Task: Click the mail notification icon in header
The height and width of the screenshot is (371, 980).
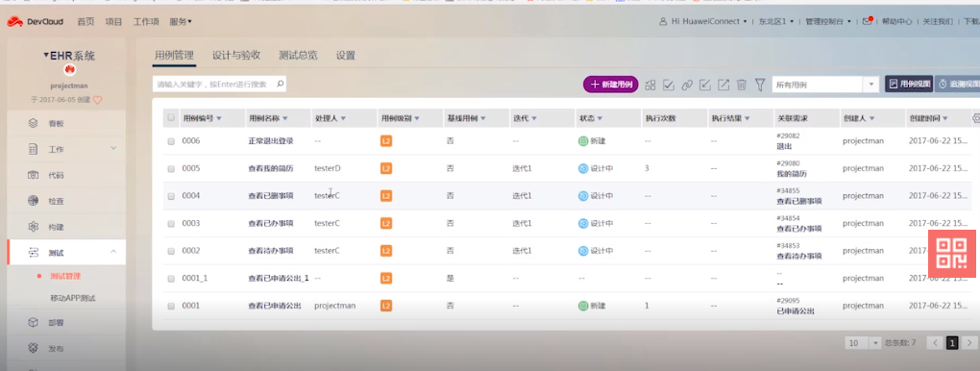Action: (867, 21)
